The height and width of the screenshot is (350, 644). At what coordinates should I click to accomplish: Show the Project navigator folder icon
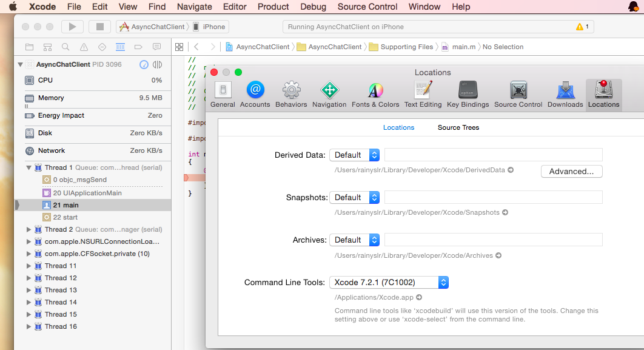tap(30, 47)
